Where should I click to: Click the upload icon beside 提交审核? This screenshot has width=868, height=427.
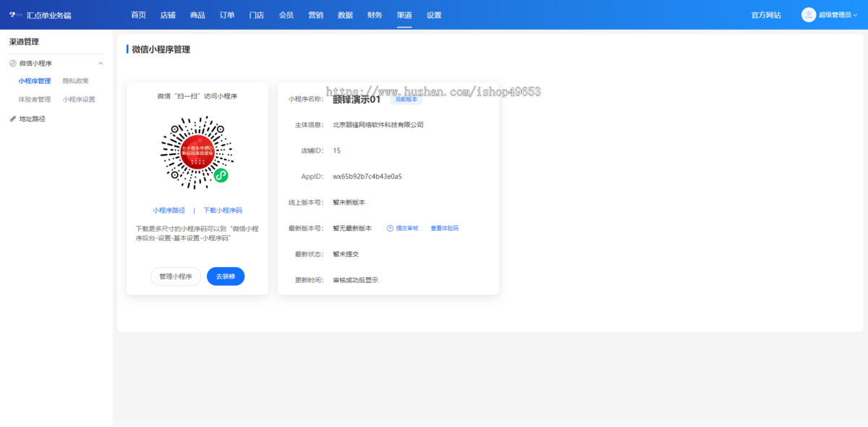pyautogui.click(x=390, y=228)
